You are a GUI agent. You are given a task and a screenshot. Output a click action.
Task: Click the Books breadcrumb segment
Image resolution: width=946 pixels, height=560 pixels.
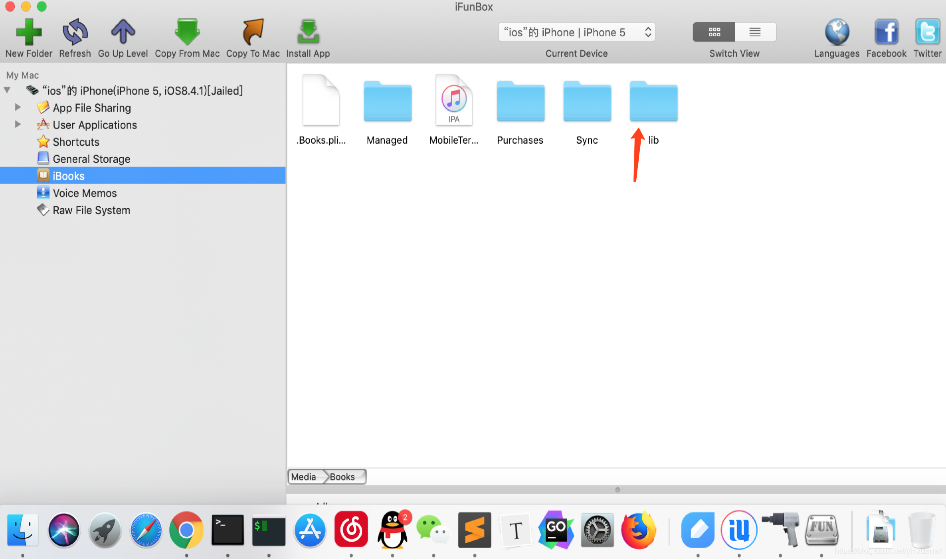pyautogui.click(x=343, y=477)
